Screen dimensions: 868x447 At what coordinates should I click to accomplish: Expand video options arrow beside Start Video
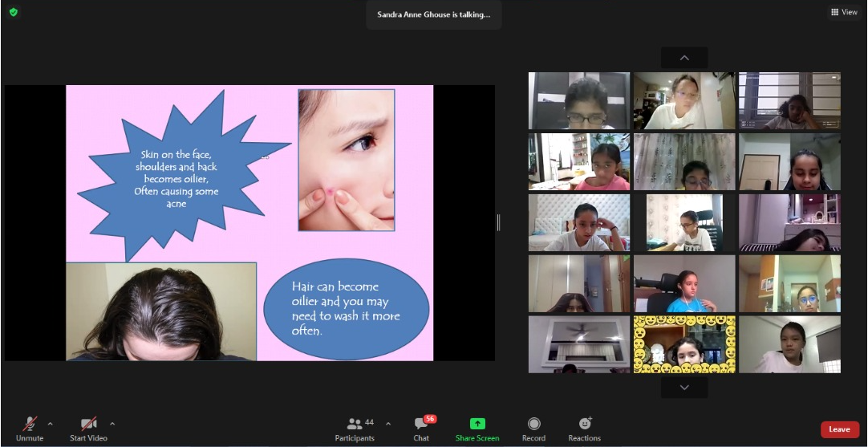click(x=112, y=424)
